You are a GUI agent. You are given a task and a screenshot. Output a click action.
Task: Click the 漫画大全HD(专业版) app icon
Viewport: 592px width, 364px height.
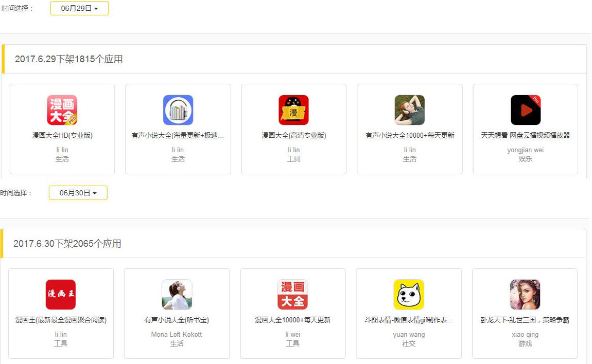[62, 110]
